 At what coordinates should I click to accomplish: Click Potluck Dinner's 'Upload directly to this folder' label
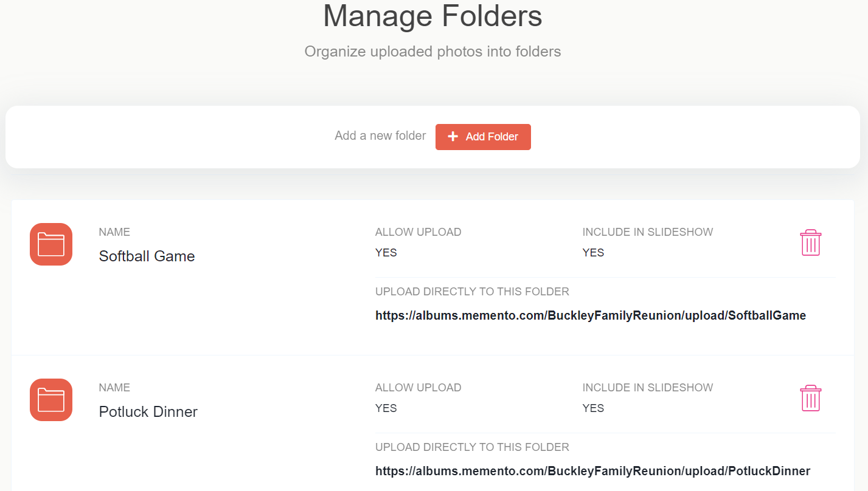click(472, 447)
